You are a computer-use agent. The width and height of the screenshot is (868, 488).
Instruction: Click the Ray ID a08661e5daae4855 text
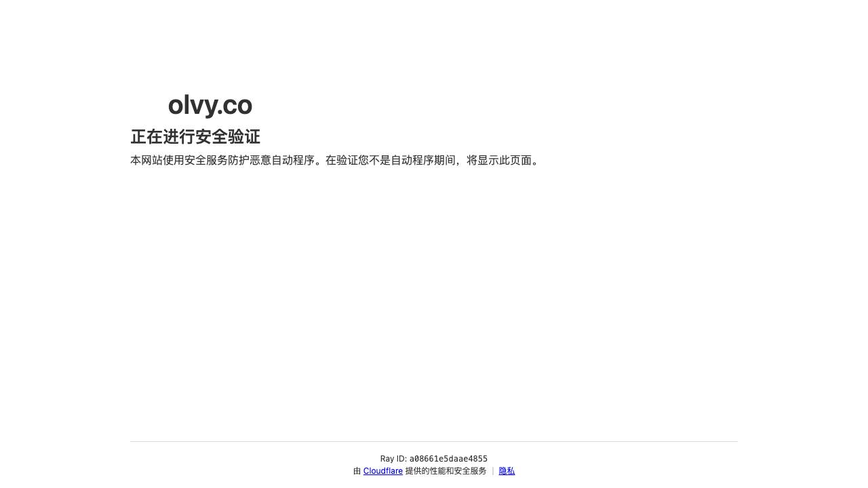434,459
